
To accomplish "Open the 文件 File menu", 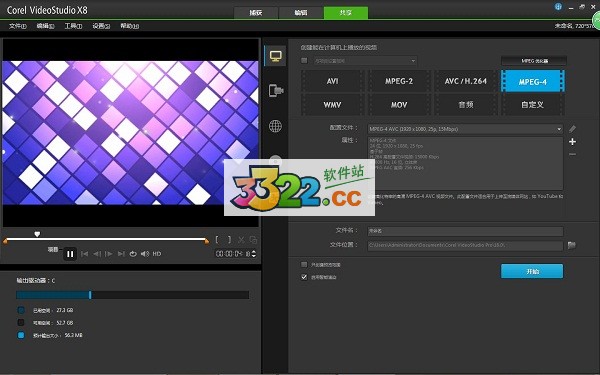I will pos(18,26).
